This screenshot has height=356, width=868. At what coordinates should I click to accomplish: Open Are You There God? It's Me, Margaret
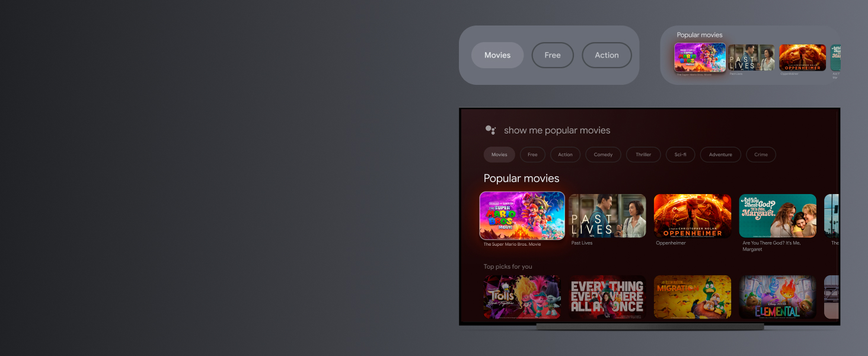pos(777,216)
